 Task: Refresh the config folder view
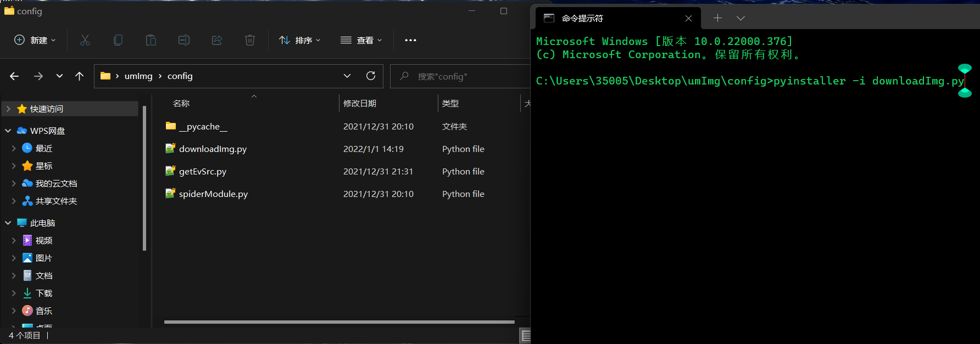pyautogui.click(x=371, y=76)
